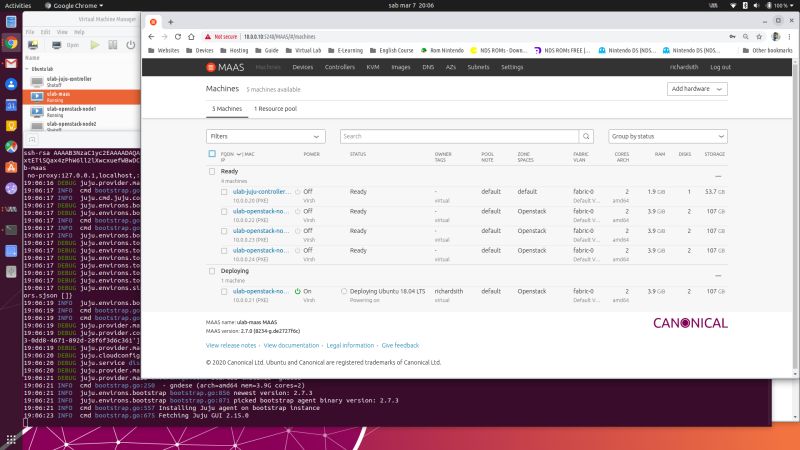
Task: Toggle the select-all machines checkbox in table header
Action: 212,154
